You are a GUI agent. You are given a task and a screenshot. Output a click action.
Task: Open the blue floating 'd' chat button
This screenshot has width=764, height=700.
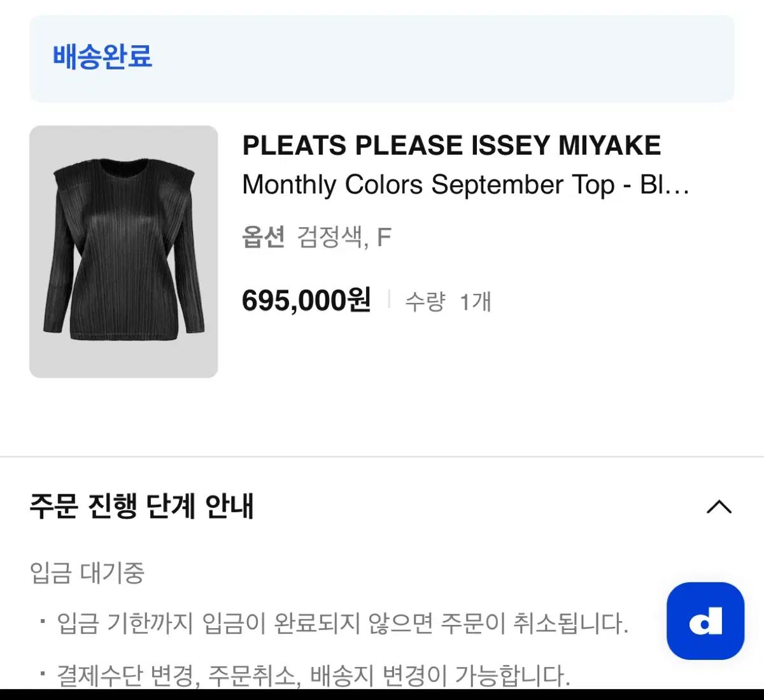point(705,620)
